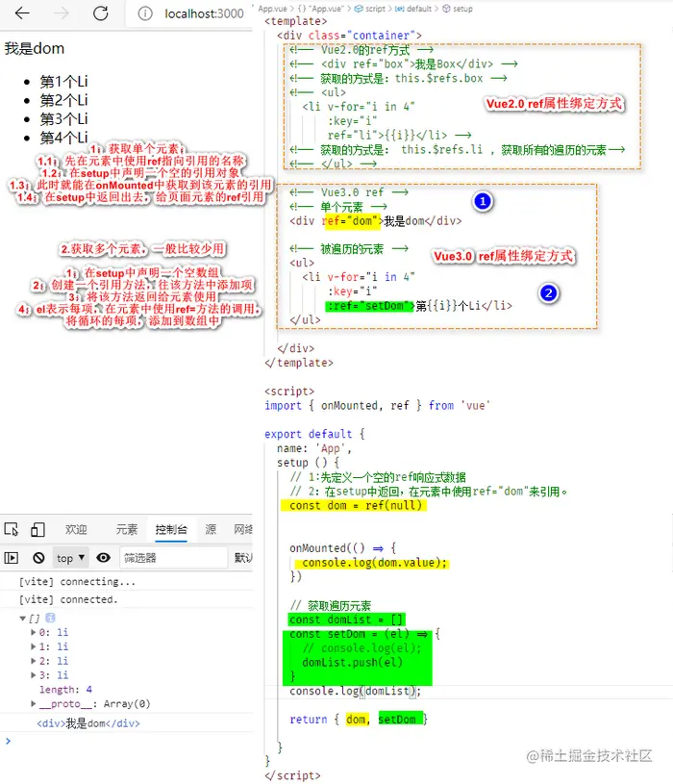This screenshot has width=673, height=784.
Task: Open the 元素 tab in DevTools
Action: pos(126,529)
